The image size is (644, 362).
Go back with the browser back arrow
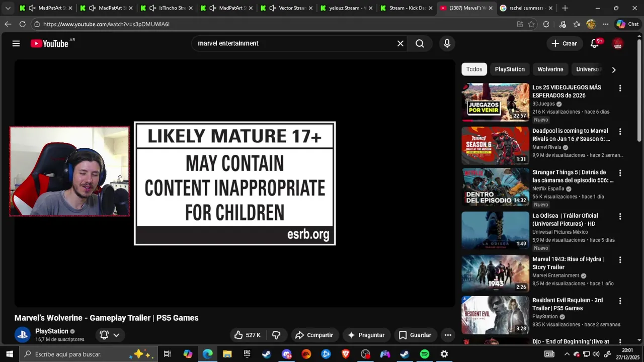[8, 24]
